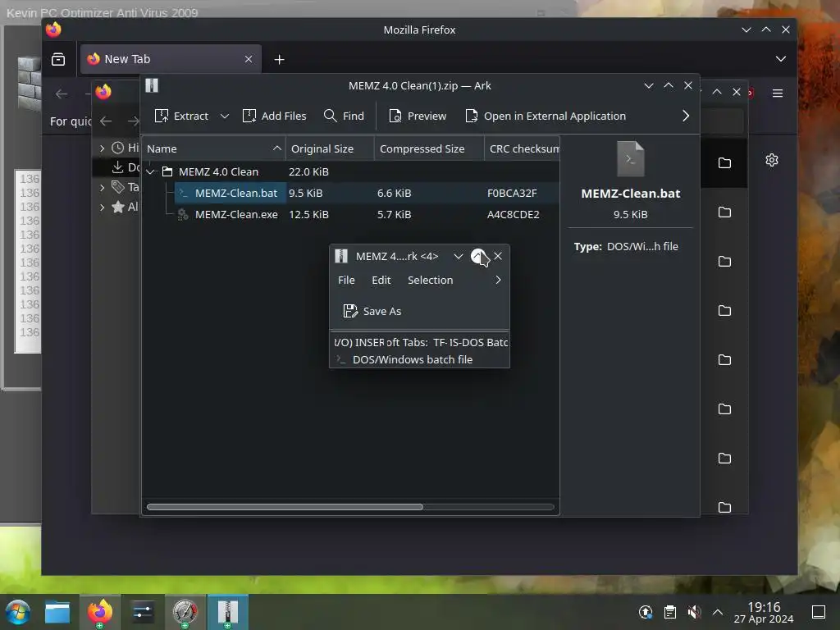Open the File menu in preview window
The width and height of the screenshot is (840, 630).
pos(346,281)
